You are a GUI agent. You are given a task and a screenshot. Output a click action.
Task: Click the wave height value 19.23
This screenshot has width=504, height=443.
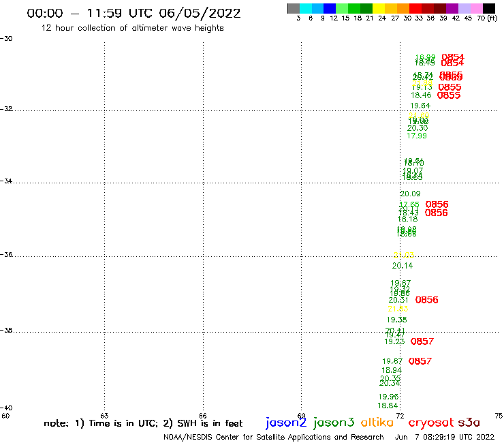395,341
